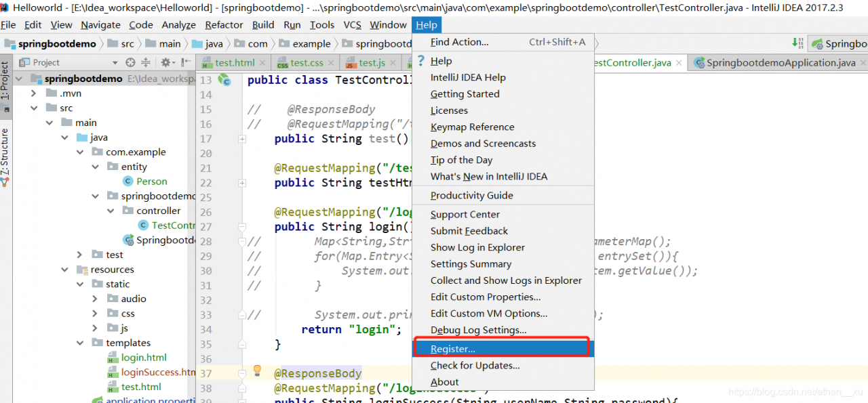
Task: Open Keymap Reference from Help menu
Action: point(503,127)
